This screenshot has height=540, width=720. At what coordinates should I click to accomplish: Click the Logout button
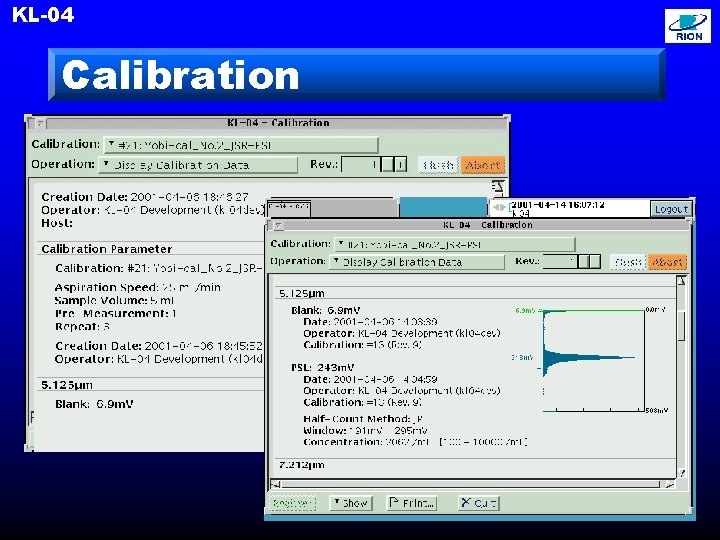[x=671, y=209]
